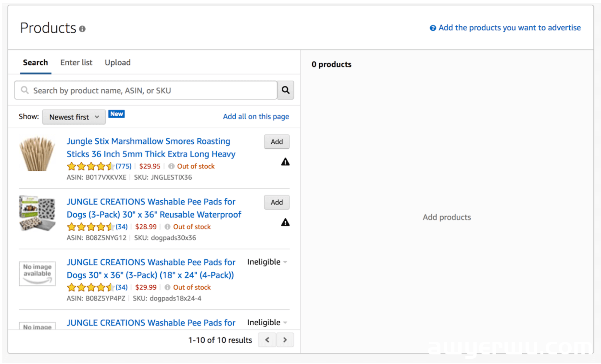Add the 3-Pack Washable Pee Pads product

coord(277,202)
